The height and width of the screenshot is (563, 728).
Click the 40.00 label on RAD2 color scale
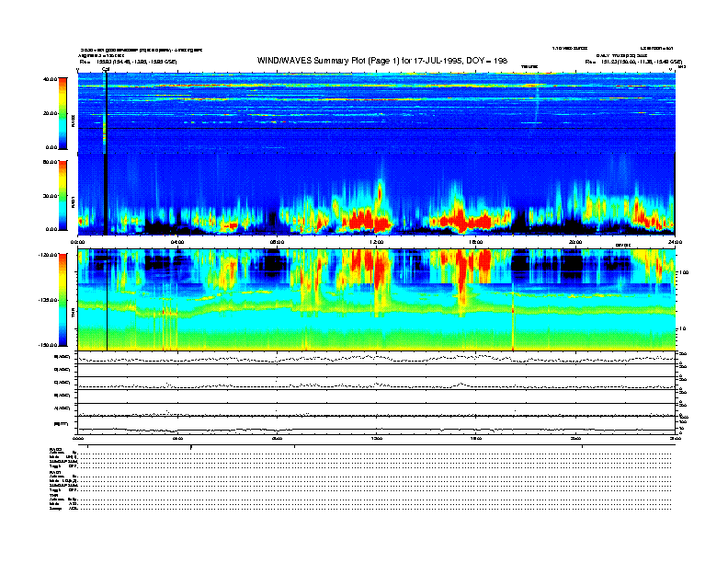(x=50, y=79)
